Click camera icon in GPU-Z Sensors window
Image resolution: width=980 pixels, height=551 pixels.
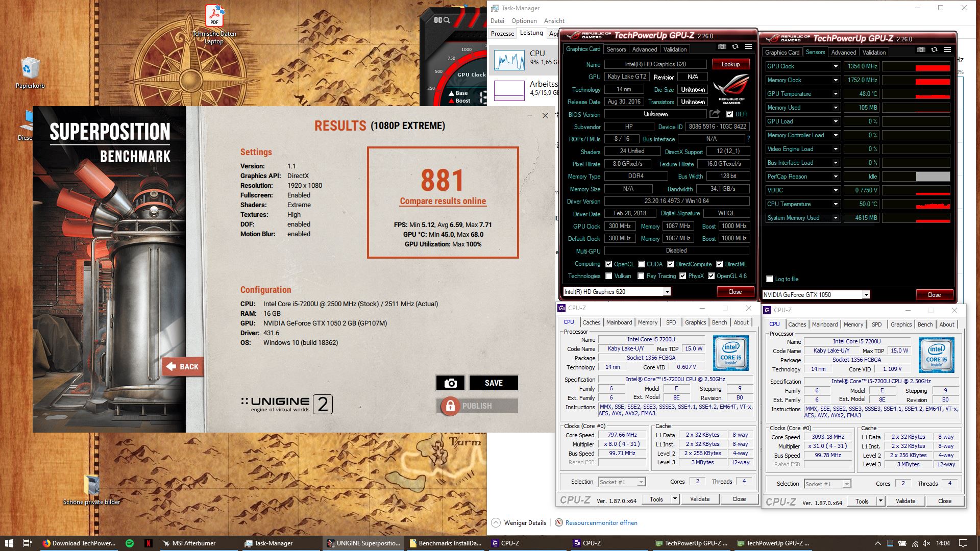click(921, 49)
